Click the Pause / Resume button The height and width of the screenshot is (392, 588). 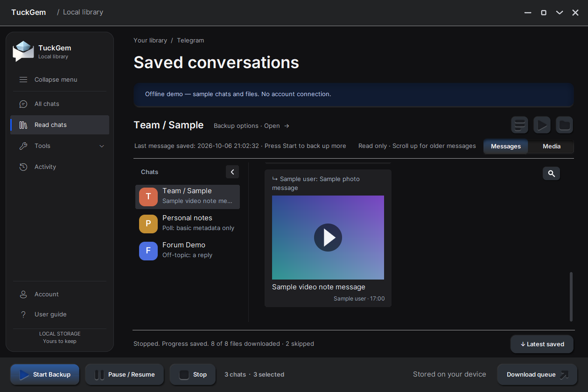[125, 374]
